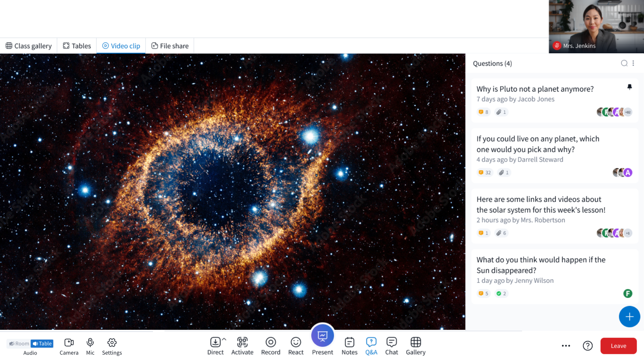
Task: Expand the Direct options caret
Action: [224, 339]
